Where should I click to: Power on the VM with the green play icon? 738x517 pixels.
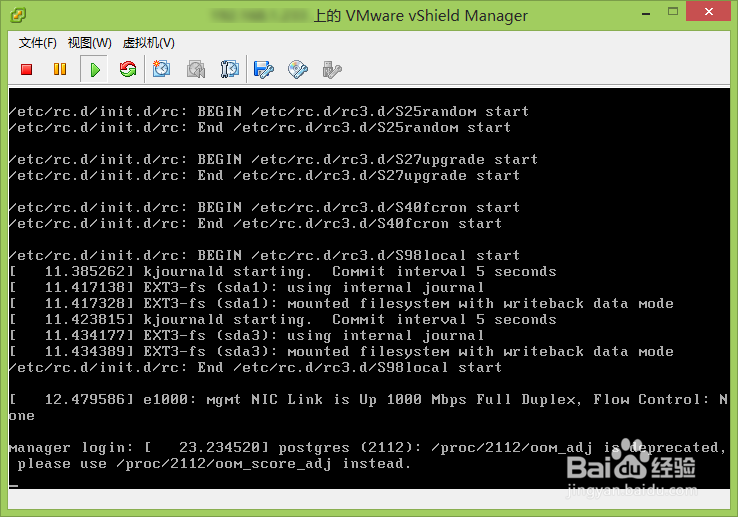(x=95, y=70)
